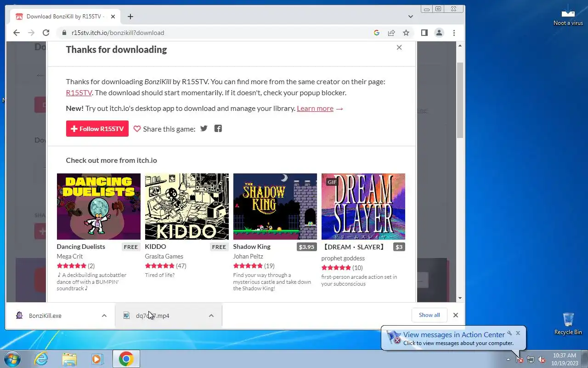Open Chrome three-dot menu
The height and width of the screenshot is (368, 588).
[x=454, y=33]
